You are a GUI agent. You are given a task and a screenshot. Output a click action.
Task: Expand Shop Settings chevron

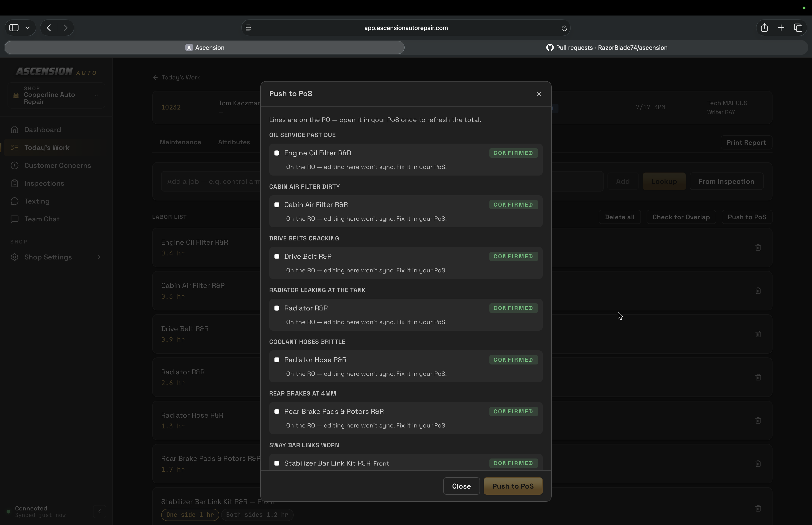[x=99, y=257]
